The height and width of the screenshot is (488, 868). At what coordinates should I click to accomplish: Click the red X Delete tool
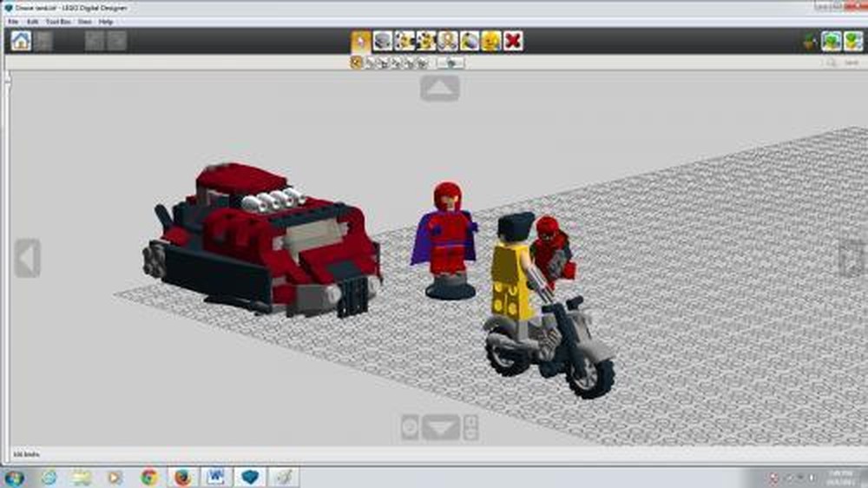513,42
